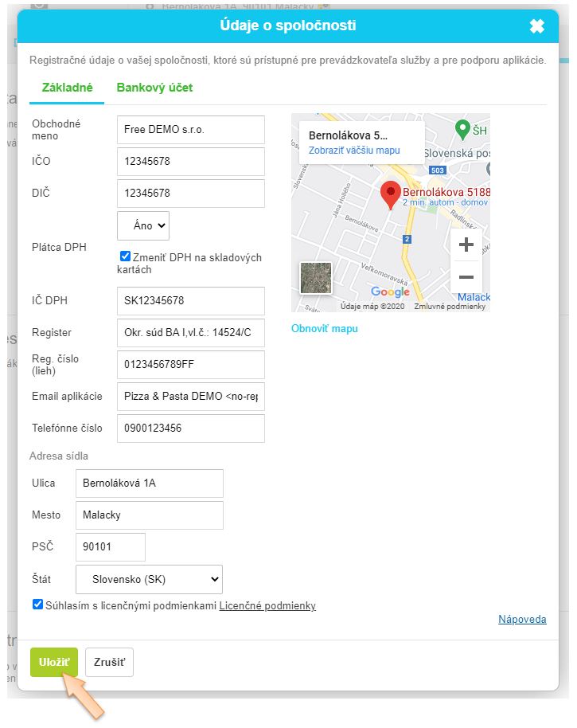Switch map to satellite view thumbnail

tap(315, 278)
